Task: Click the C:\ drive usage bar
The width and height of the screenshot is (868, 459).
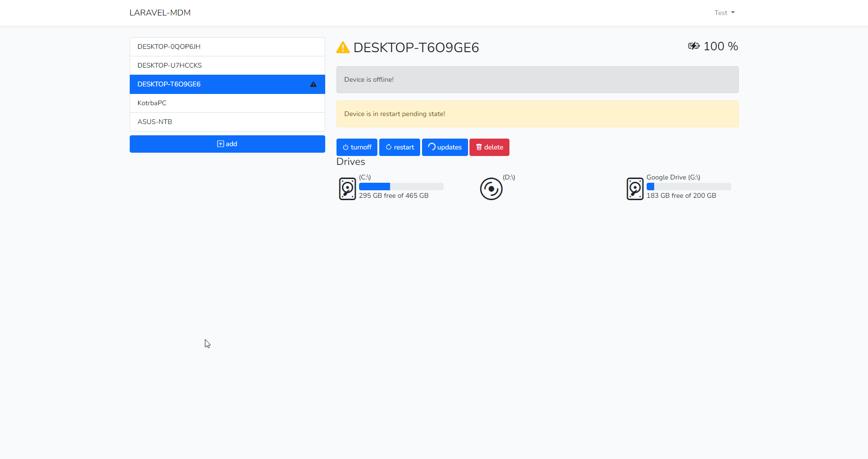Action: pyautogui.click(x=401, y=187)
